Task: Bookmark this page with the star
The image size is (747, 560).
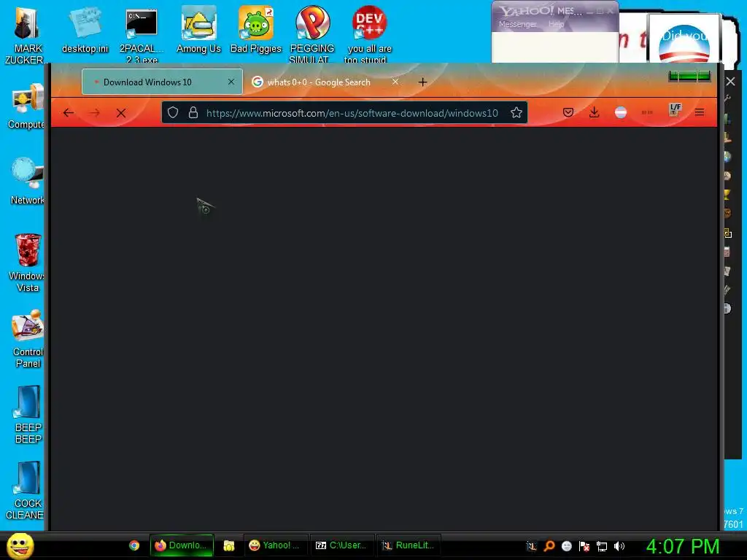Action: coord(516,113)
